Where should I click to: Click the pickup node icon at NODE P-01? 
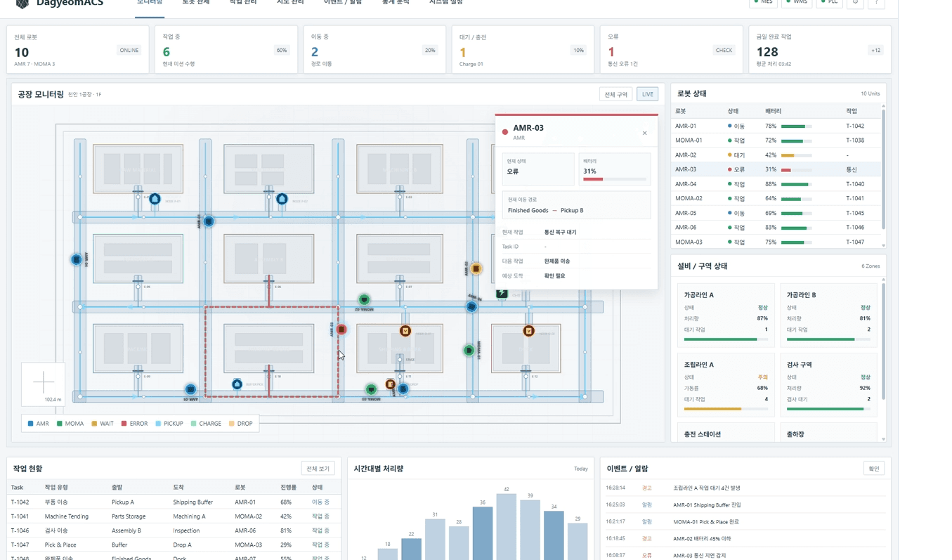pyautogui.click(x=155, y=199)
